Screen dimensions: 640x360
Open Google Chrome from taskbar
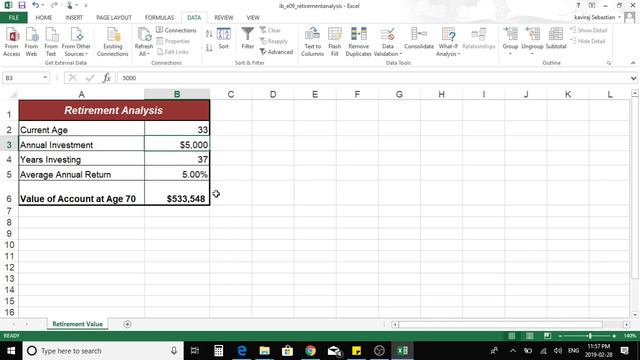pyautogui.click(x=310, y=351)
